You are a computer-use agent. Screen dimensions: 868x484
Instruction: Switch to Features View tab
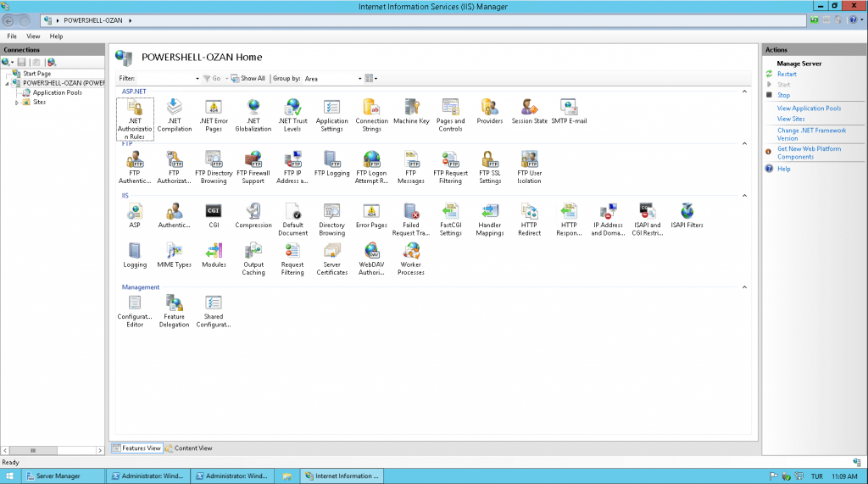click(136, 448)
